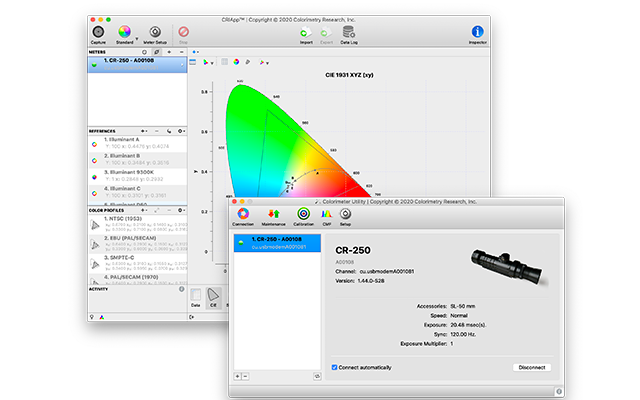Open the blue dot dropdown above chart
The height and width of the screenshot is (400, 640).
click(196, 52)
